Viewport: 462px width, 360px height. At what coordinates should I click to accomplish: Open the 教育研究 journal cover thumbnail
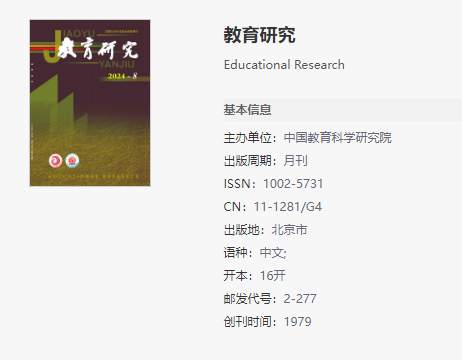pyautogui.click(x=90, y=103)
